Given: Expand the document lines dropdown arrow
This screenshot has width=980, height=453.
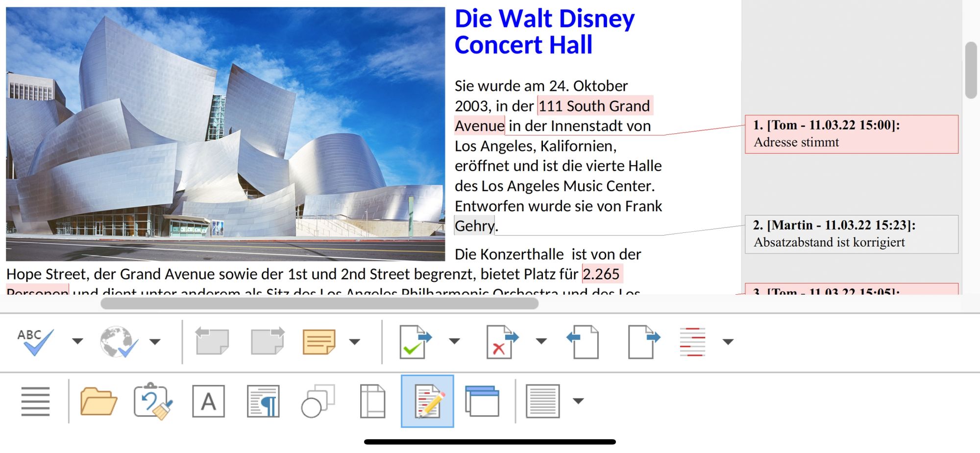Looking at the screenshot, I should pos(578,401).
